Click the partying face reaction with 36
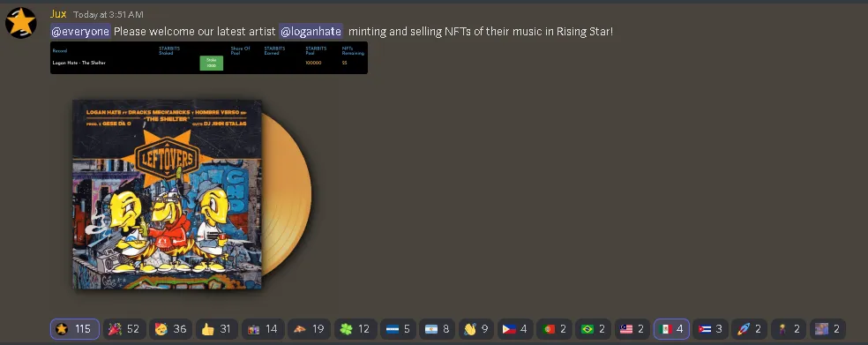Viewport: 868px width, 345px height. click(170, 329)
